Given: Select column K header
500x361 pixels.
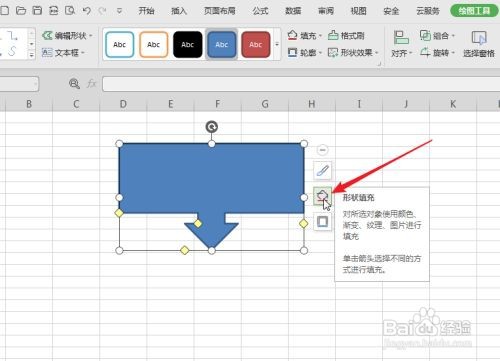Looking at the screenshot, I should tap(453, 104).
